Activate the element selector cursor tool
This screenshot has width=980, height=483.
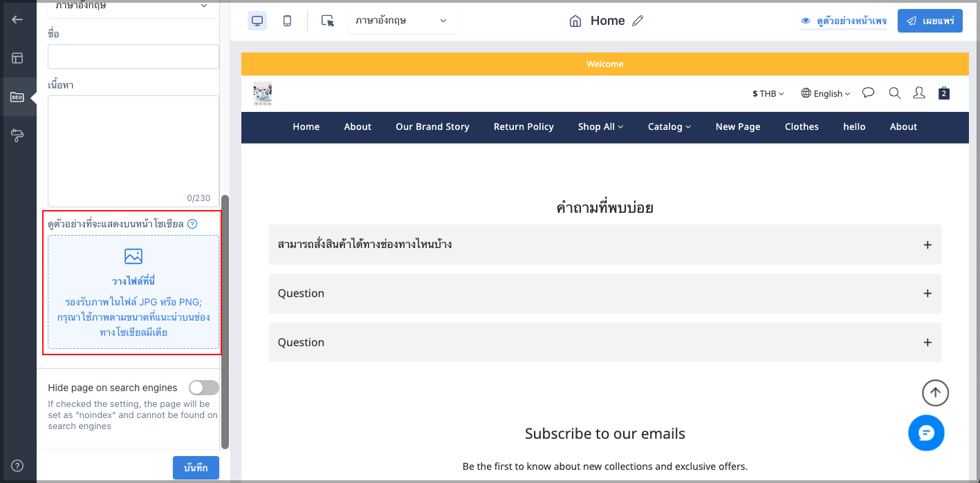tap(328, 21)
